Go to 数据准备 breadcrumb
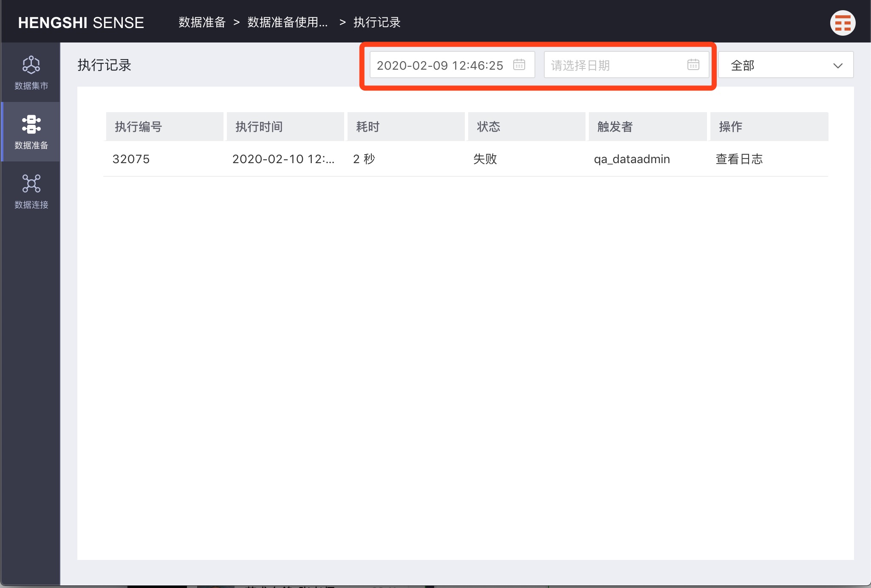871x588 pixels. (202, 22)
